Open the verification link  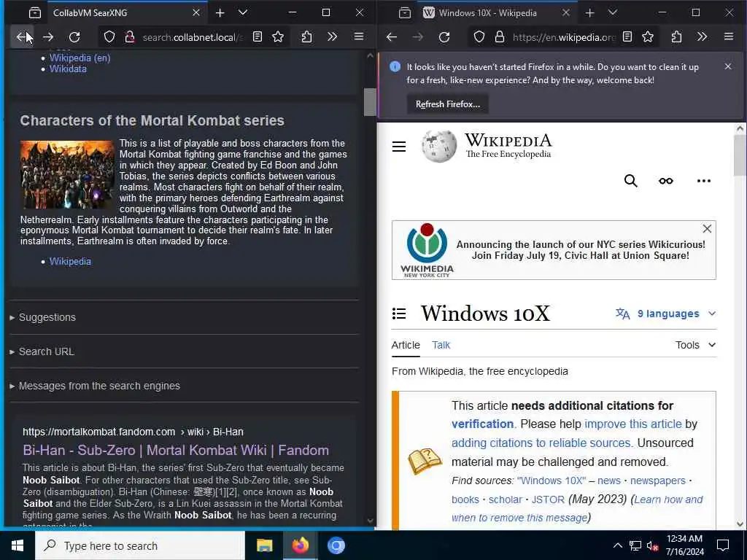[482, 424]
